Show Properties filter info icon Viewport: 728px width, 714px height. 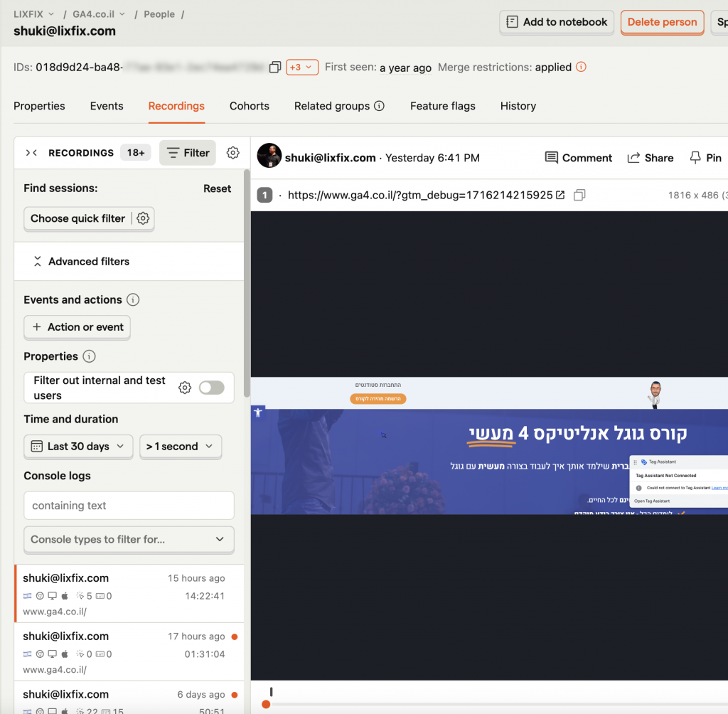[89, 356]
